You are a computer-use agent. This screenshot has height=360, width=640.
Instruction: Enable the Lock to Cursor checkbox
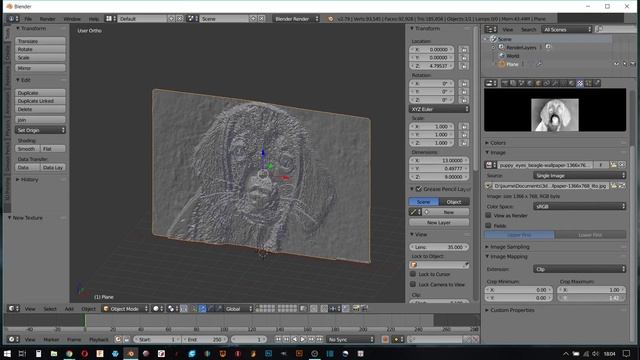(x=413, y=274)
